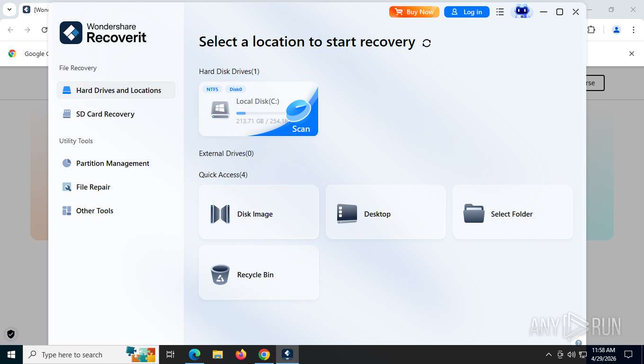
Task: Dismiss the Chrome info bar
Action: click(x=631, y=54)
